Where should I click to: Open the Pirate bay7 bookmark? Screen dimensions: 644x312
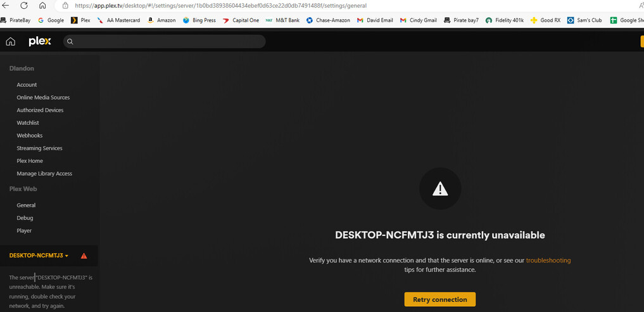[x=461, y=20]
